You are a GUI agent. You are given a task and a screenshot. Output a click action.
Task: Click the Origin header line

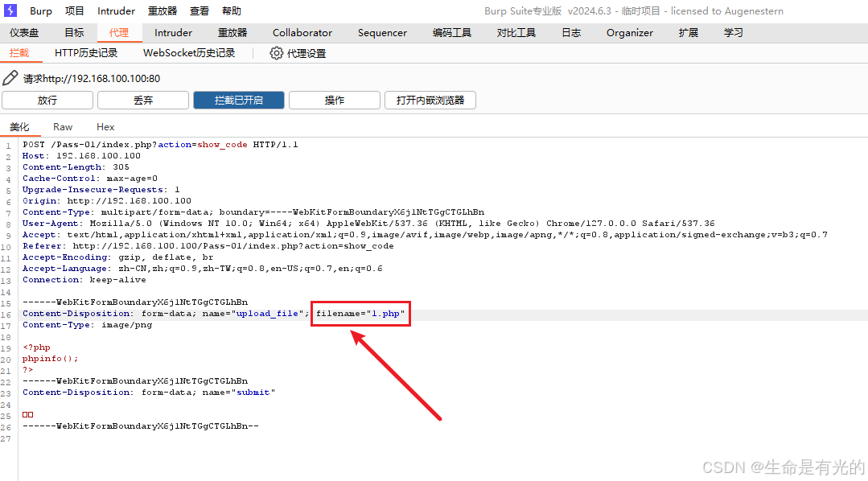(107, 201)
